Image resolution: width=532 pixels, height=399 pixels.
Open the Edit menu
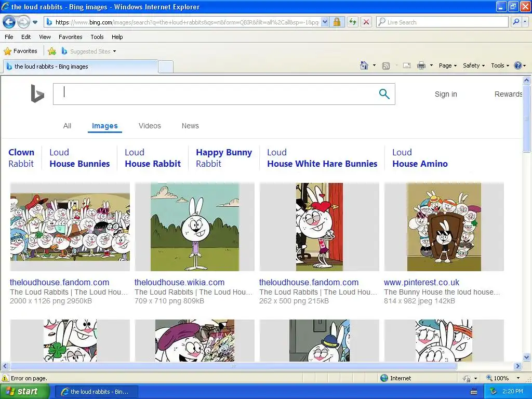26,37
